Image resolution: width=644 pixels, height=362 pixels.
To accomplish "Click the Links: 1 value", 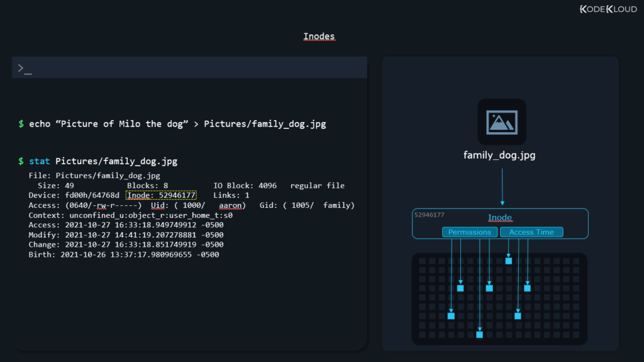I will point(231,195).
